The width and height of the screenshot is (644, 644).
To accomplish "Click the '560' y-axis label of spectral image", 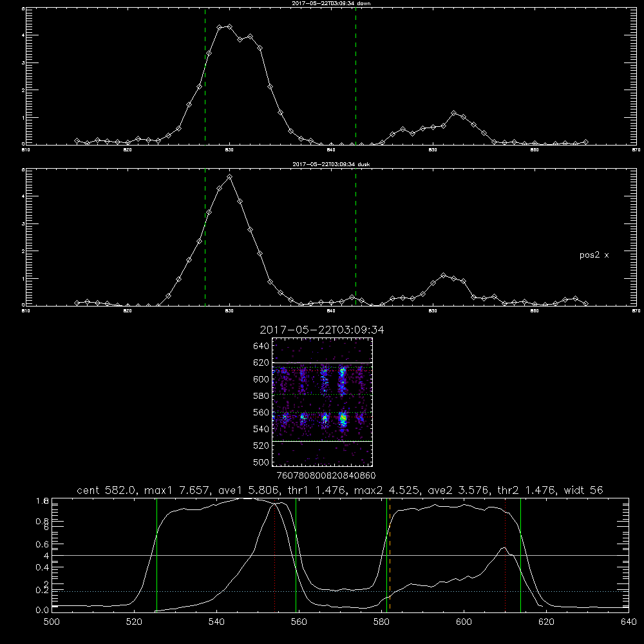I will pos(261,412).
